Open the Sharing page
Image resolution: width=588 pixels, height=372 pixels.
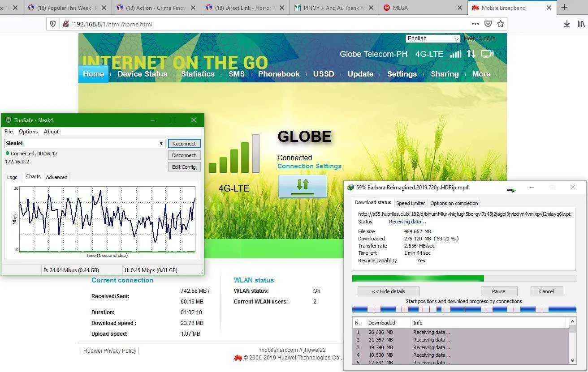pos(445,74)
